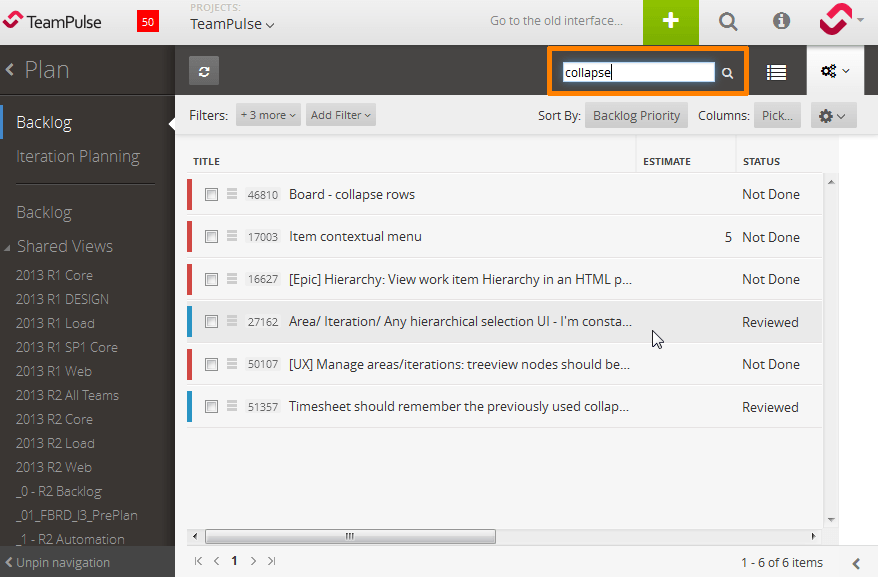This screenshot has width=878, height=577.
Task: Click drag handle icon of item 46810
Action: (232, 194)
